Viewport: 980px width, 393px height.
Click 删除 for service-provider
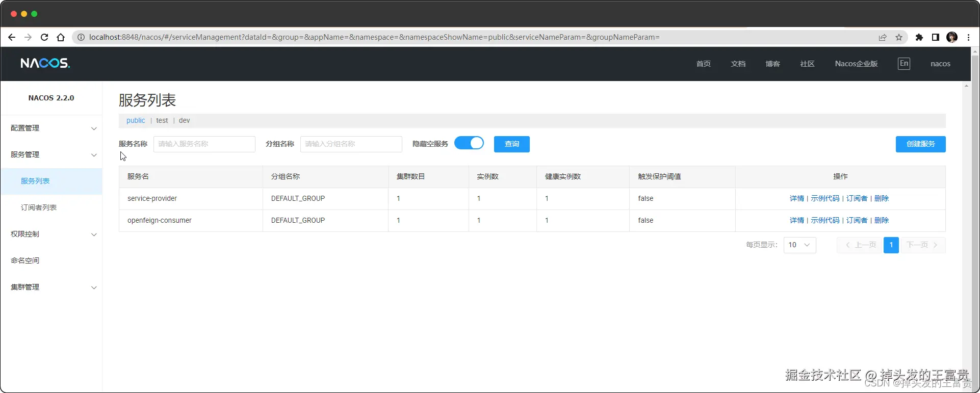(x=881, y=198)
